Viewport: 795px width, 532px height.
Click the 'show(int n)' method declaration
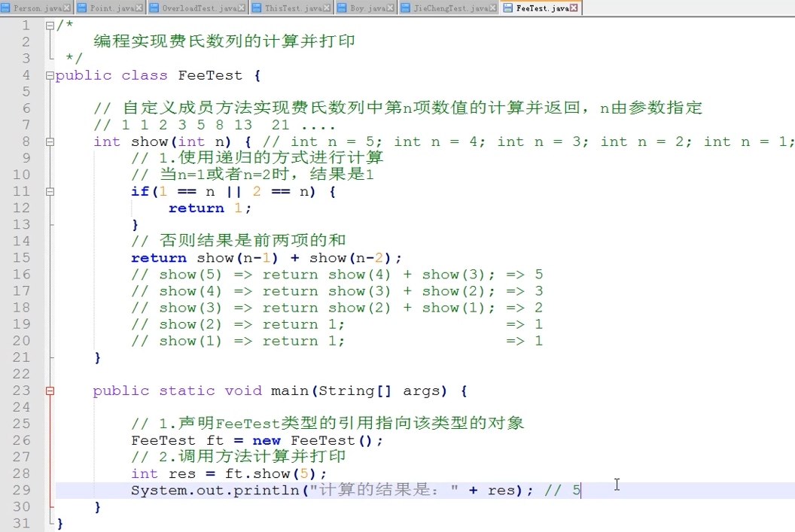[x=163, y=142]
